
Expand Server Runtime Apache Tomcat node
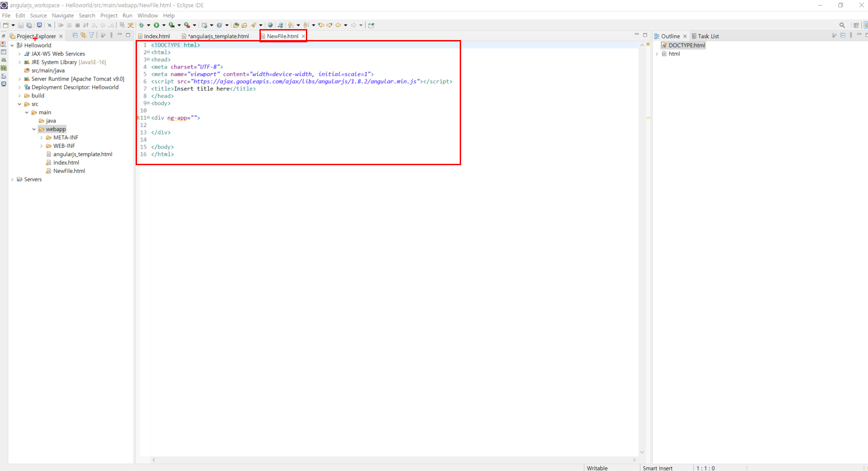20,79
